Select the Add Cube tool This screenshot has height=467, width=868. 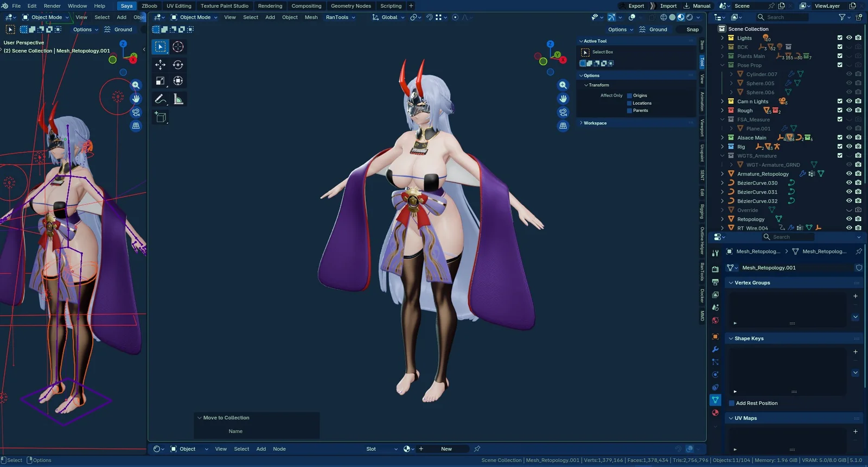[x=160, y=117]
